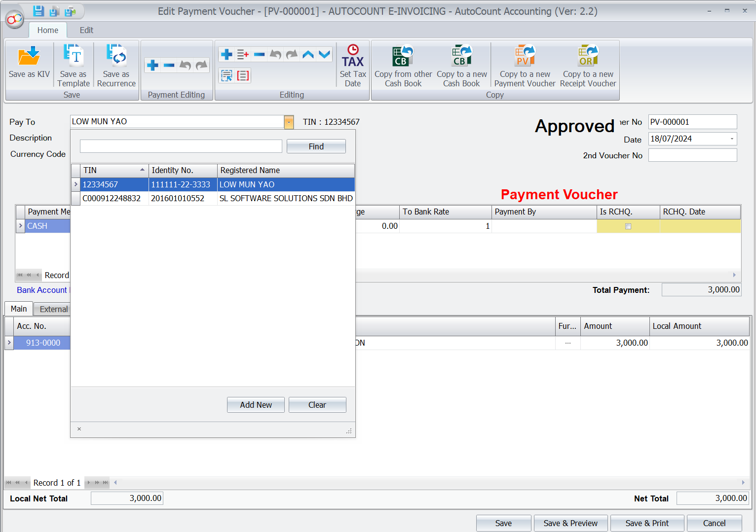Click the Add New button
This screenshot has width=756, height=532.
(x=256, y=404)
